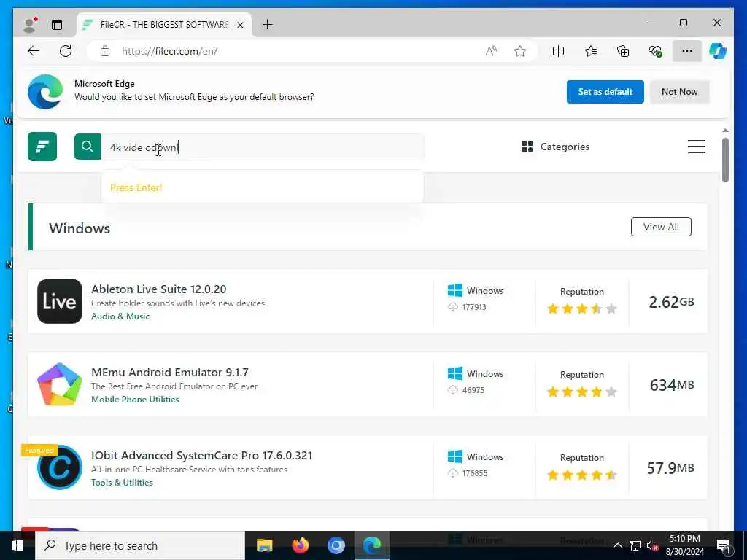The height and width of the screenshot is (560, 747).
Task: Click the FileCR logo home icon
Action: coord(42,147)
